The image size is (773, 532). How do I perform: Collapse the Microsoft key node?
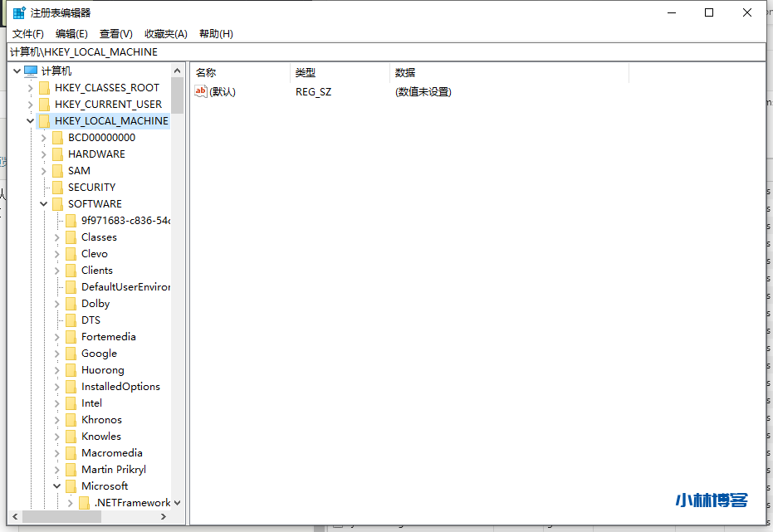57,486
